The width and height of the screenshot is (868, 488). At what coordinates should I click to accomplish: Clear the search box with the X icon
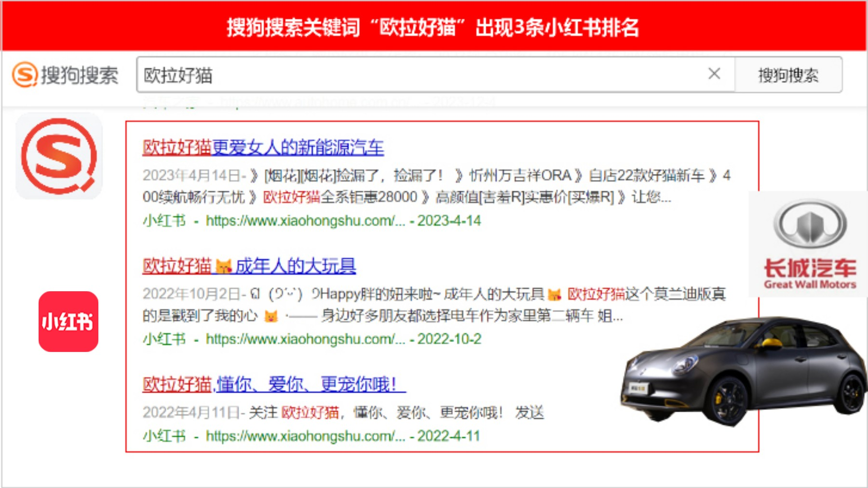click(714, 74)
